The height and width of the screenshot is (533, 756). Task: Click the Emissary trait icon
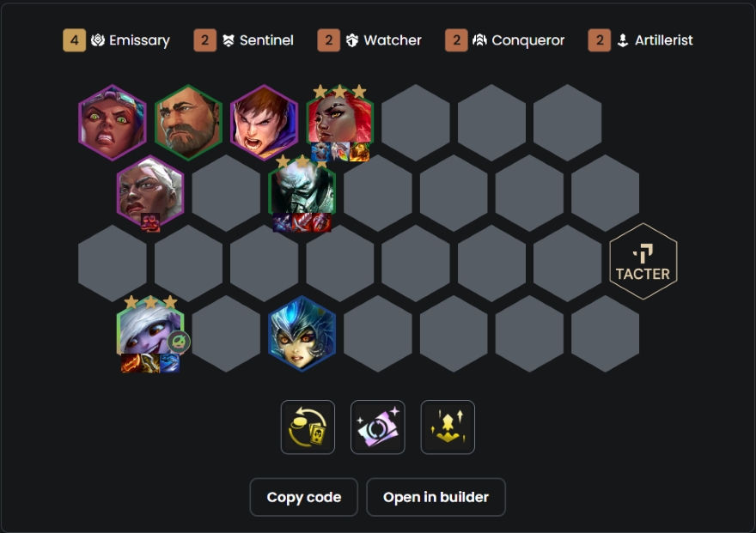tap(98, 40)
